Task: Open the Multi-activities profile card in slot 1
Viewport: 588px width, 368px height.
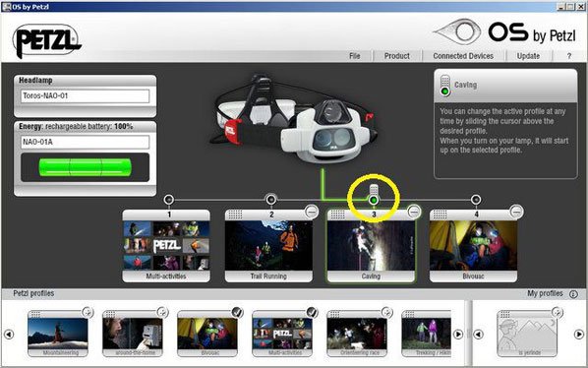Action: coord(166,246)
